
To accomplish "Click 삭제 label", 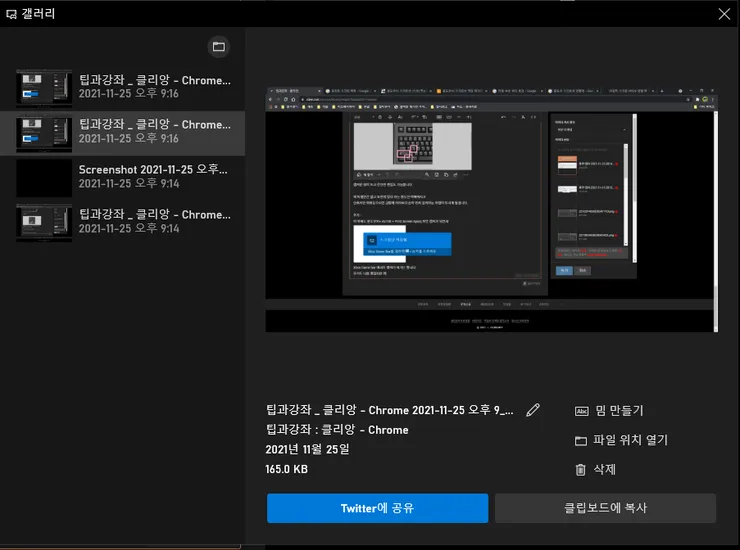I will click(x=605, y=469).
